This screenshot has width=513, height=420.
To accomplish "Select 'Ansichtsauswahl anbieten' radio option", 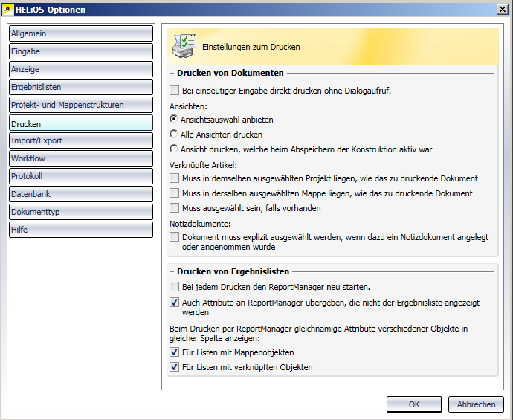I will click(174, 120).
